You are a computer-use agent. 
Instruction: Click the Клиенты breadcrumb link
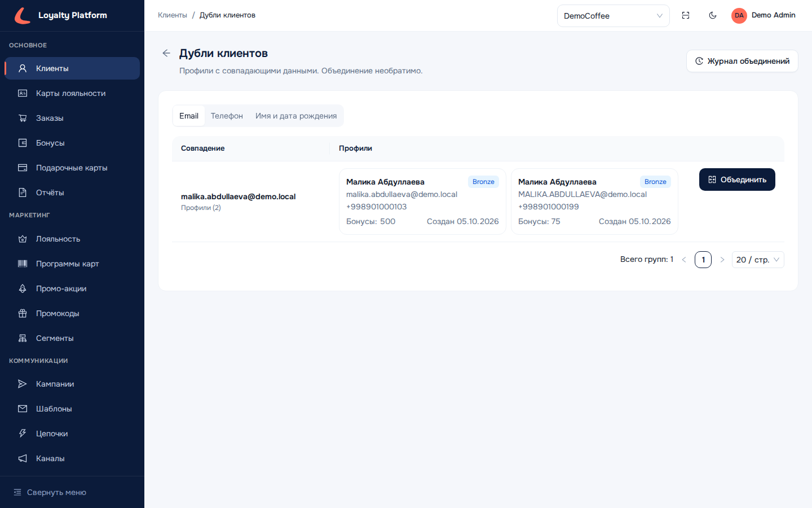(173, 15)
